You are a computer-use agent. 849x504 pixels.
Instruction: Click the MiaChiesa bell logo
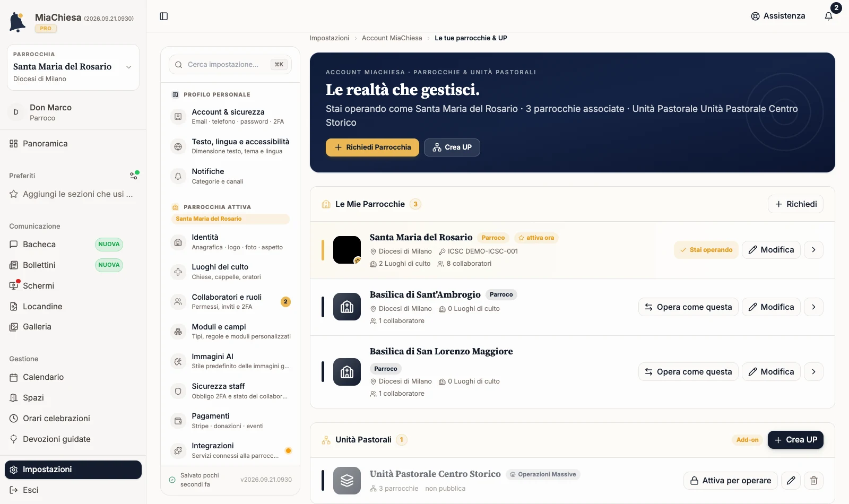click(x=18, y=22)
